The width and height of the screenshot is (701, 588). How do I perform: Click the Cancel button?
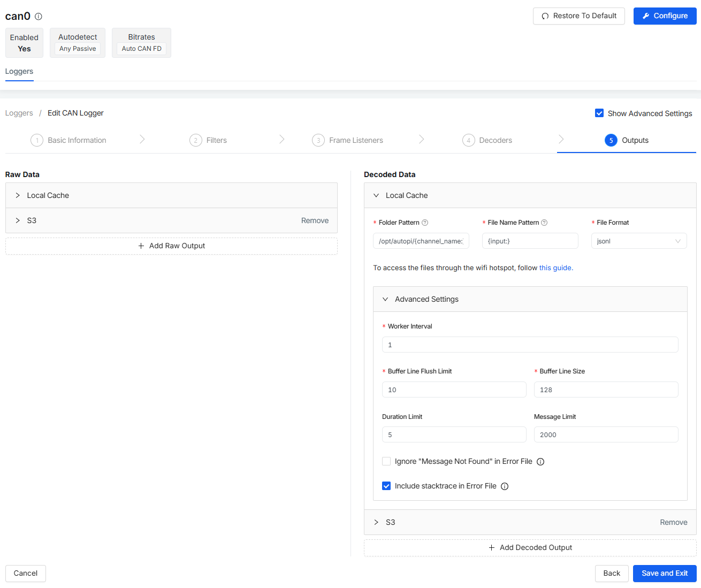click(26, 573)
